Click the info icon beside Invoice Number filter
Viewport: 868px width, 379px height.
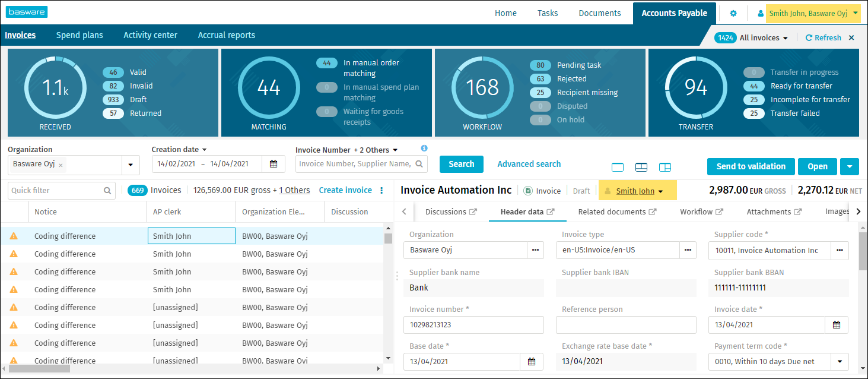pyautogui.click(x=424, y=149)
